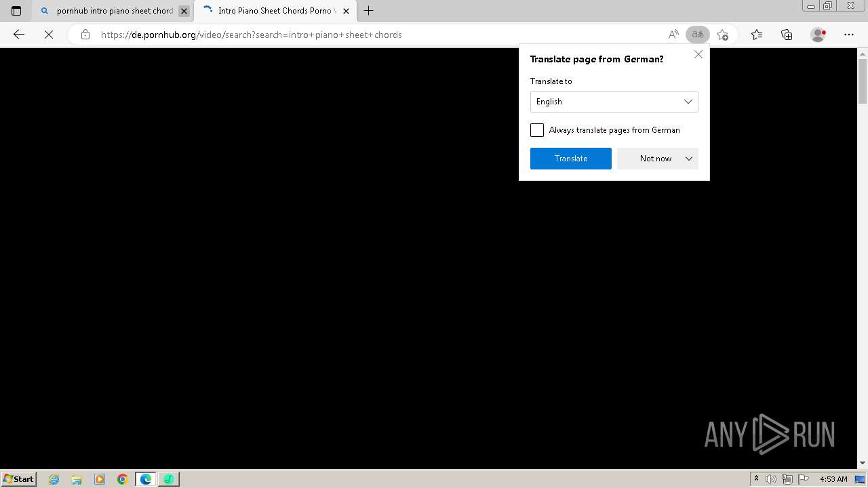Select Microsoft Edge taskbar icon
The image size is (868, 488).
(146, 479)
